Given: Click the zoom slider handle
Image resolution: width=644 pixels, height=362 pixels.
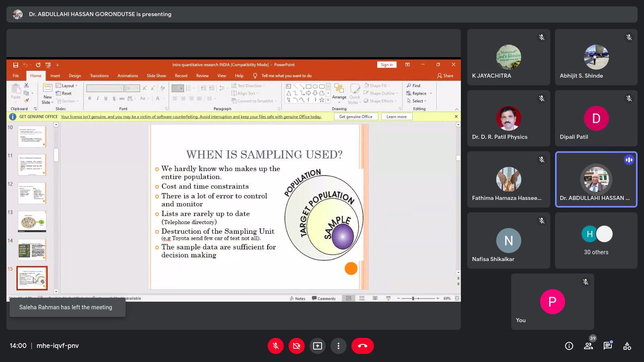Looking at the screenshot, I should click(x=413, y=298).
